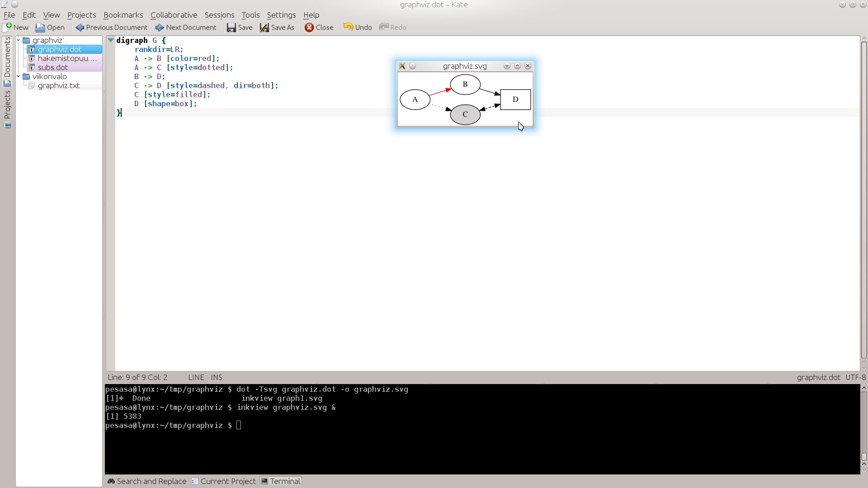Toggle the INS insert mode indicator
The width and height of the screenshot is (868, 488).
[217, 377]
